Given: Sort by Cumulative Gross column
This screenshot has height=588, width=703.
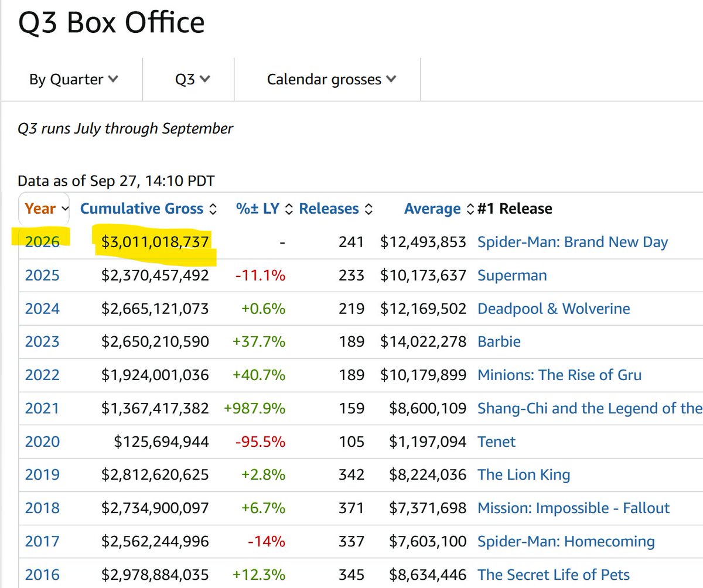Looking at the screenshot, I should click(149, 208).
